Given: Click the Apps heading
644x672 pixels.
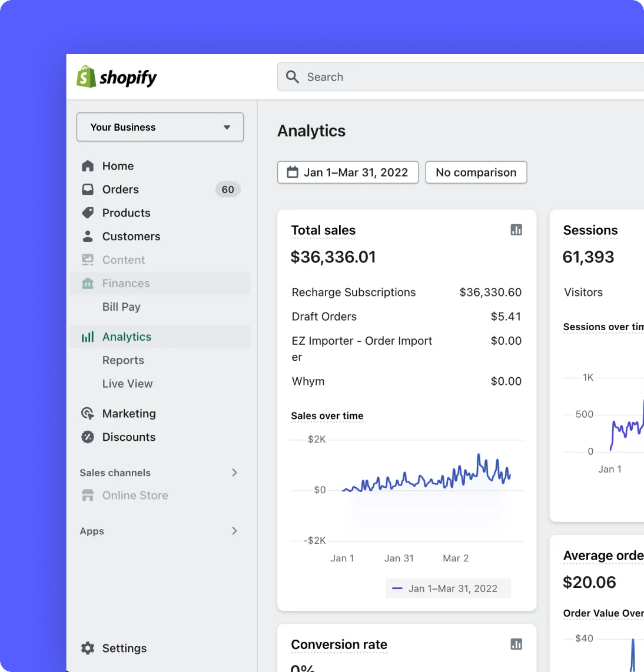Looking at the screenshot, I should pos(92,531).
